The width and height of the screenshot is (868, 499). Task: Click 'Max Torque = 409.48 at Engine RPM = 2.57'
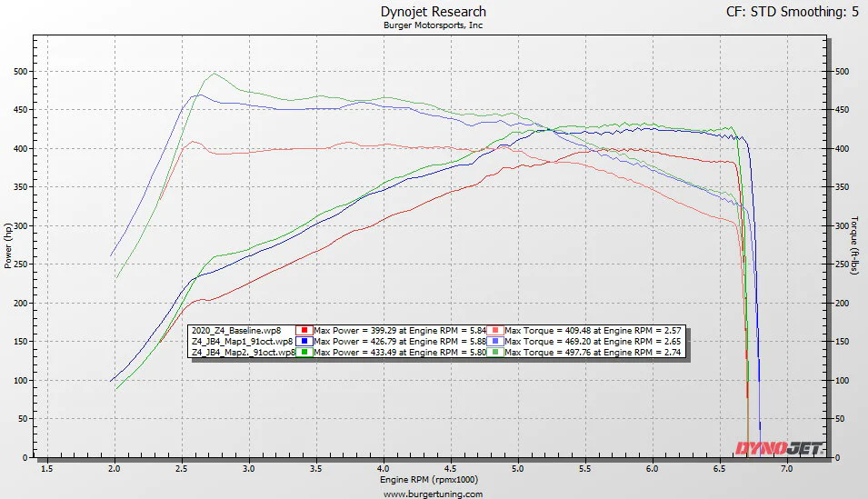pyautogui.click(x=593, y=331)
